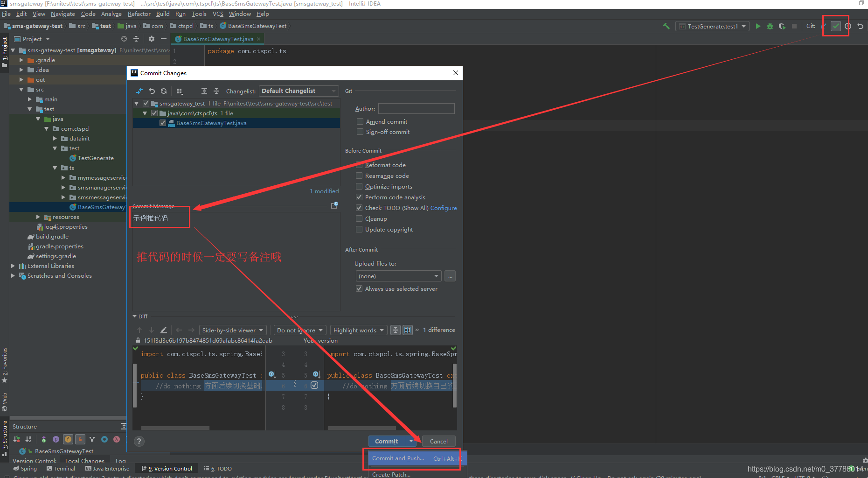Open Highlight words dropdown

point(358,330)
